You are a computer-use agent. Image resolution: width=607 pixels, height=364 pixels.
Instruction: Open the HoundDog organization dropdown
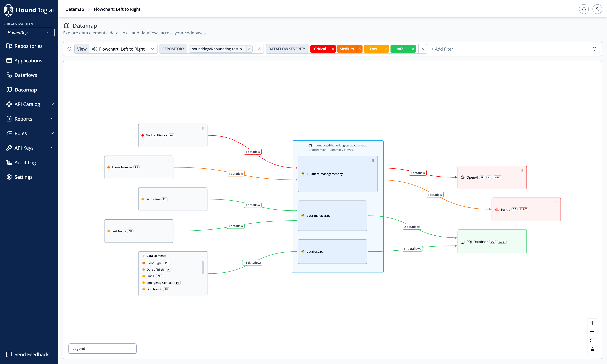(x=29, y=33)
